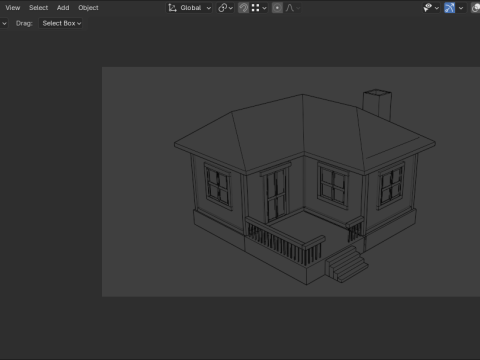Select the house model in the viewport

coord(305,187)
